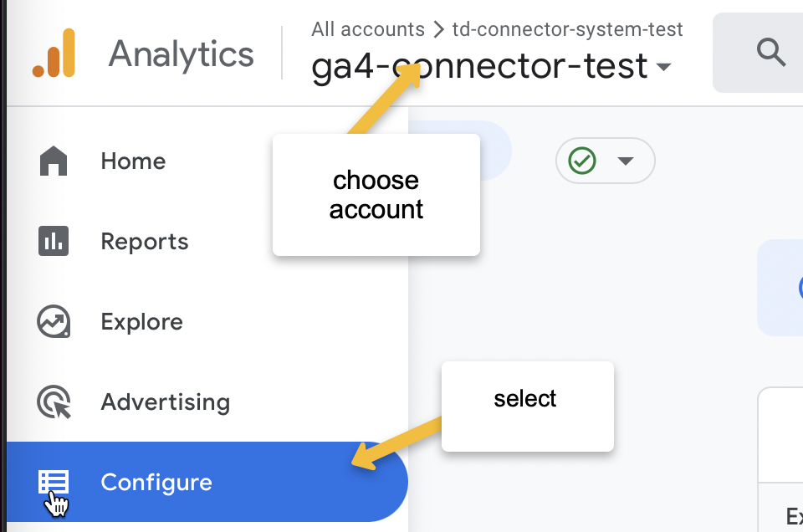Click the "select" annotation box

click(527, 406)
